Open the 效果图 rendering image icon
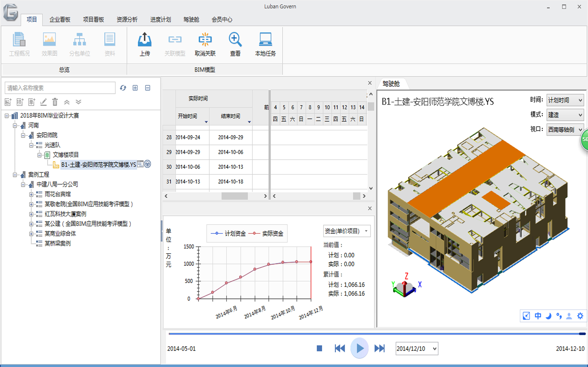588x367 pixels. (x=49, y=44)
